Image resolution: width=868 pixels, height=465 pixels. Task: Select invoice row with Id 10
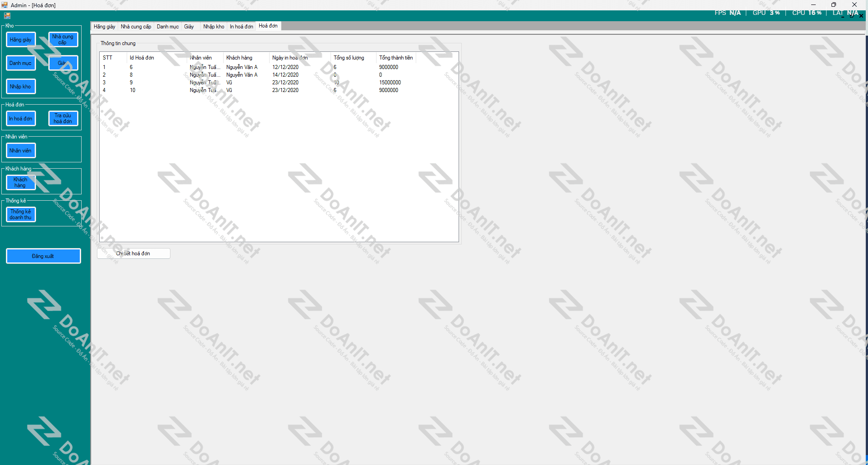tap(258, 90)
